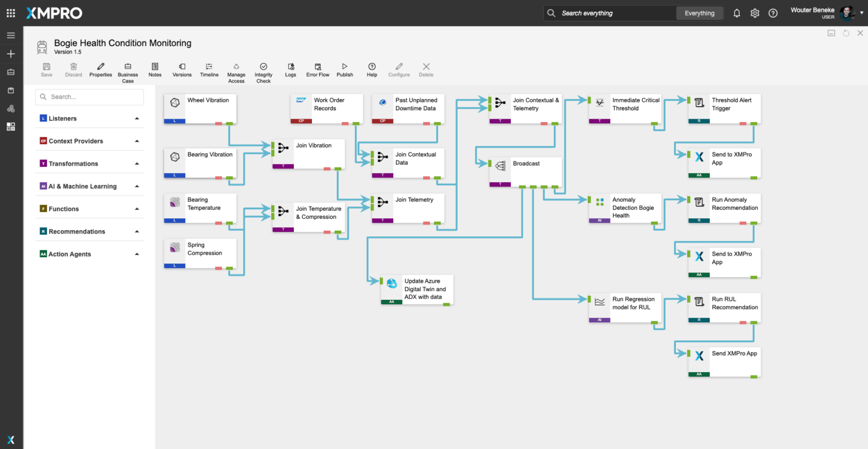The image size is (868, 449).
Task: Collapse the Listeners category
Action: tap(137, 119)
